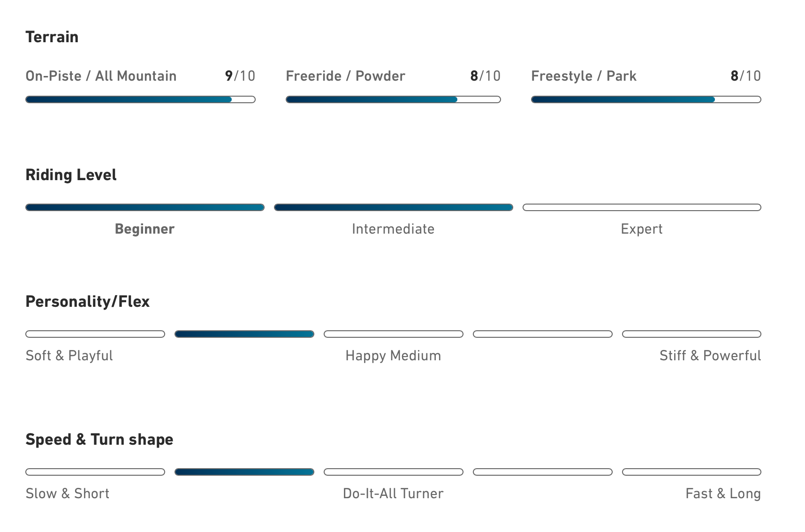Select the Intermediate riding level bar
The image size is (805, 532).
click(394, 207)
